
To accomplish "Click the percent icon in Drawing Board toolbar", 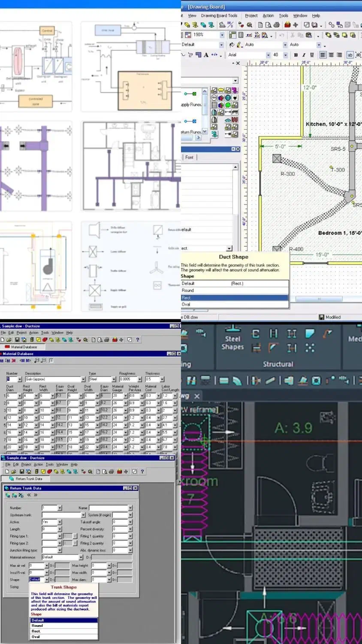I will pyautogui.click(x=230, y=25).
